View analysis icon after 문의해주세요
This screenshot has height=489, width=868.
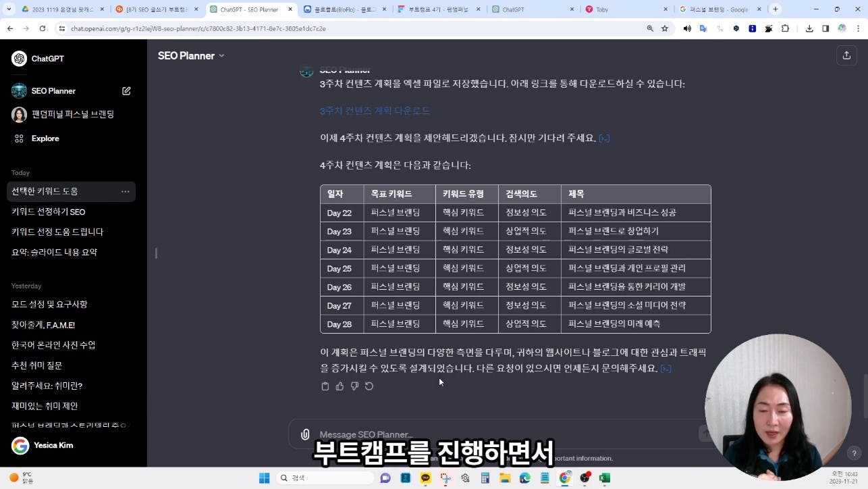(666, 369)
